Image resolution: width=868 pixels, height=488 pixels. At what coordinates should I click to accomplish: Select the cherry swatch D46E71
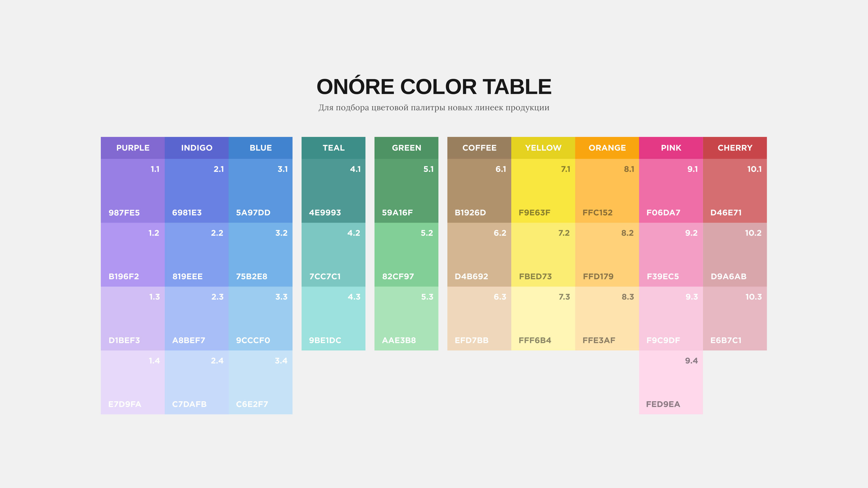tap(735, 191)
